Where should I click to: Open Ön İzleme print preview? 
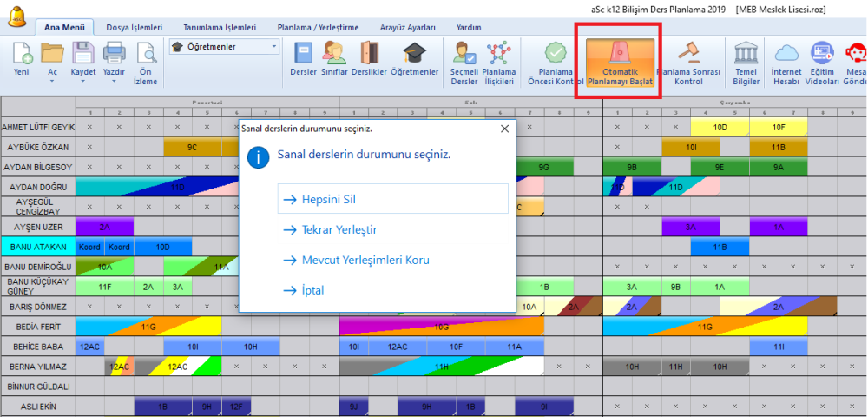[146, 63]
